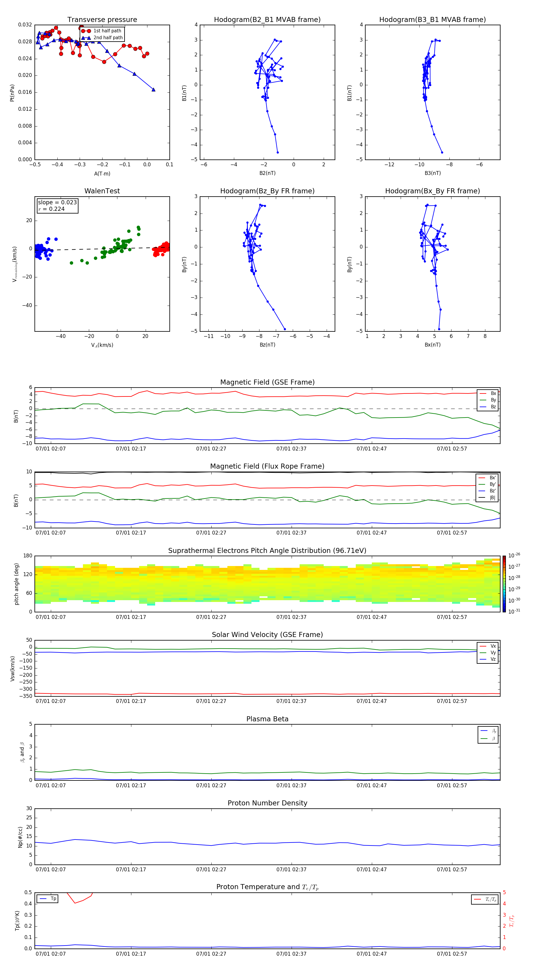Select the 'By' legend entry in GSE panel

point(488,400)
